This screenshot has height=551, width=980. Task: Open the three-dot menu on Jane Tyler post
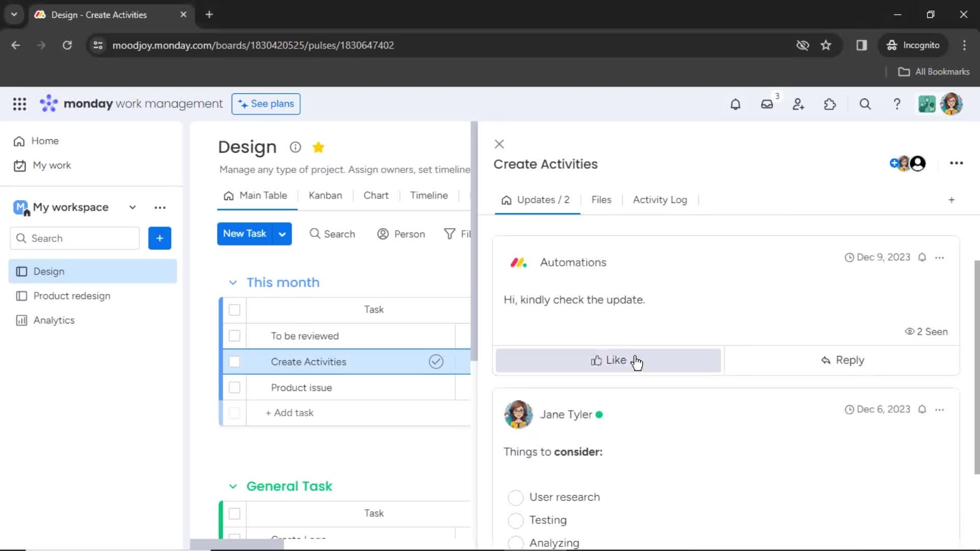pos(940,409)
